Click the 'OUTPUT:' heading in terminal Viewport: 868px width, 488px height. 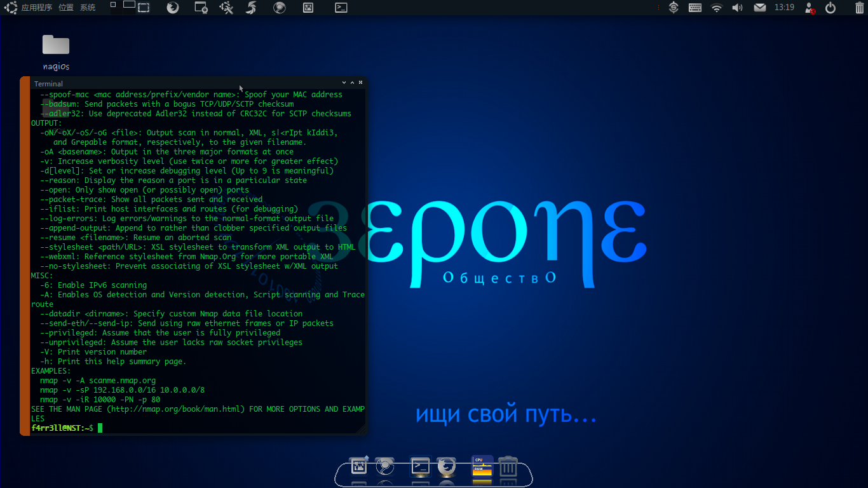(x=46, y=123)
